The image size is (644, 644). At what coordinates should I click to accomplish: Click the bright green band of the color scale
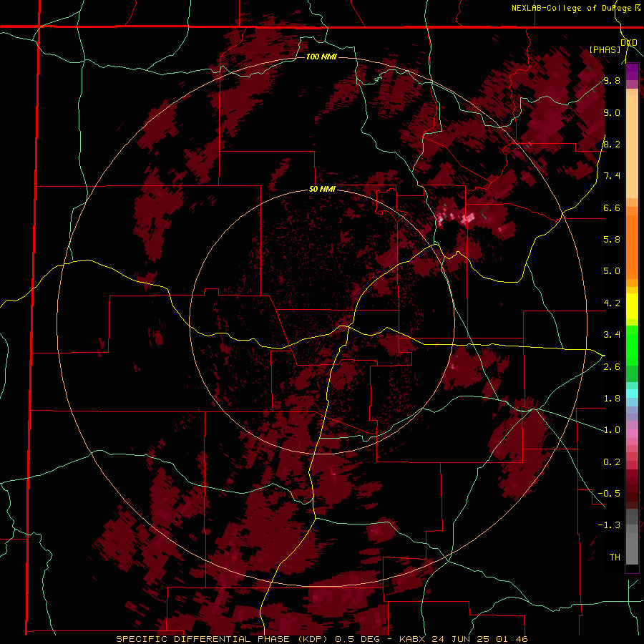tap(632, 345)
